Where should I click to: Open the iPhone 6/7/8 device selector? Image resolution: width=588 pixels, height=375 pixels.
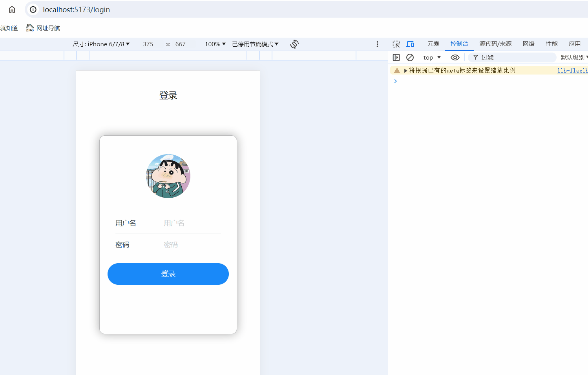[101, 44]
